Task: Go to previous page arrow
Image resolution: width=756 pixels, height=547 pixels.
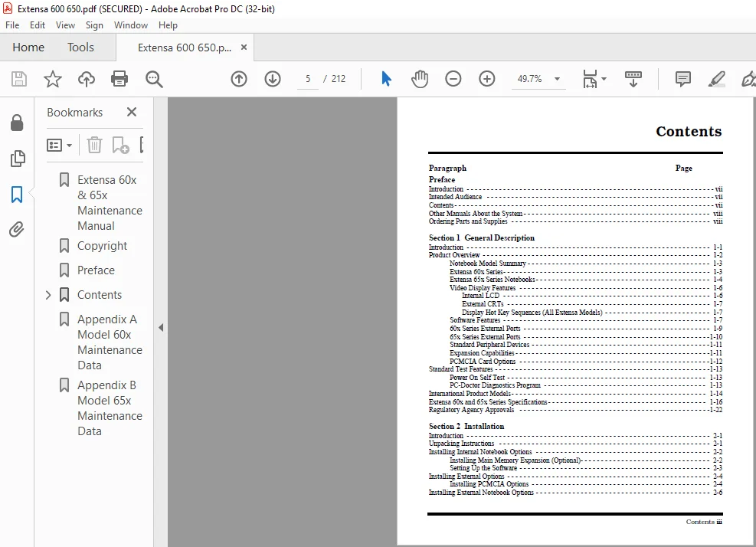Action: pos(239,79)
